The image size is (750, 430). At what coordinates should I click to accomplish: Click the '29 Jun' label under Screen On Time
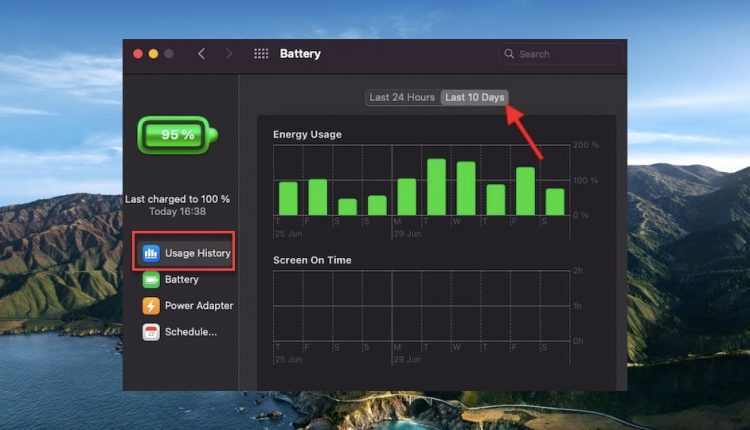pos(408,359)
